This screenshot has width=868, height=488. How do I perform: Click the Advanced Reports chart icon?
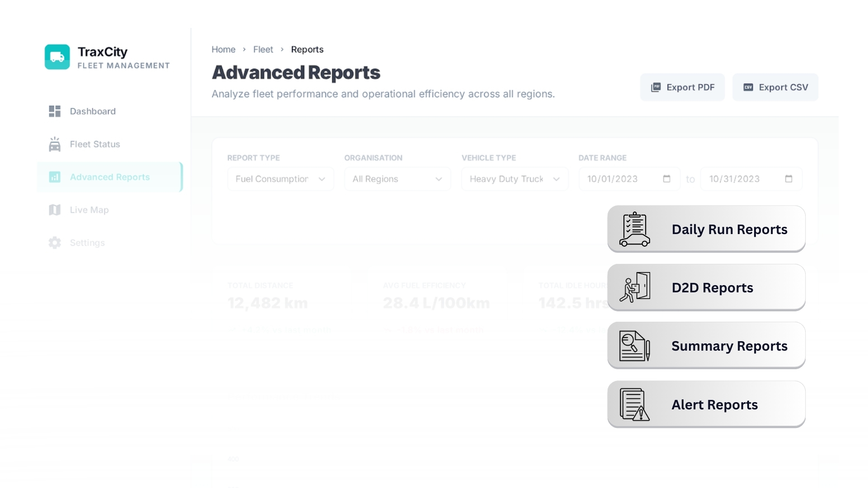click(x=55, y=177)
